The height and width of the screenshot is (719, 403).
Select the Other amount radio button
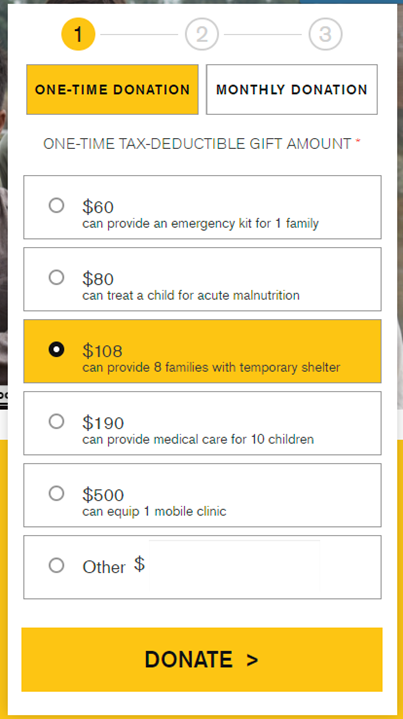56,565
